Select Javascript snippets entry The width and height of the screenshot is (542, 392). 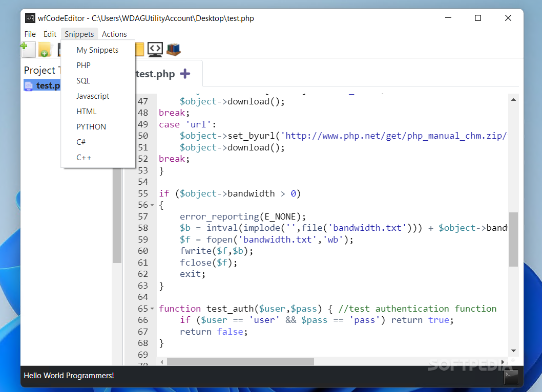[x=98, y=96]
